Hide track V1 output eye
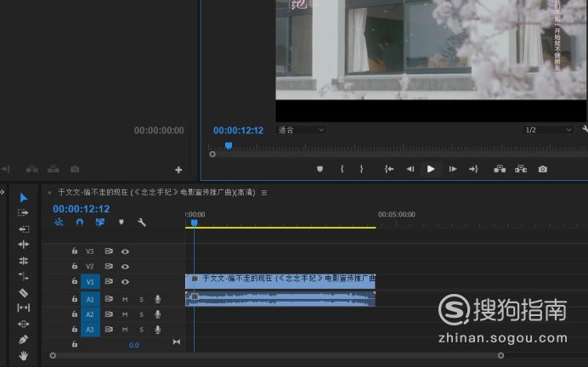The width and height of the screenshot is (588, 367). (x=125, y=281)
